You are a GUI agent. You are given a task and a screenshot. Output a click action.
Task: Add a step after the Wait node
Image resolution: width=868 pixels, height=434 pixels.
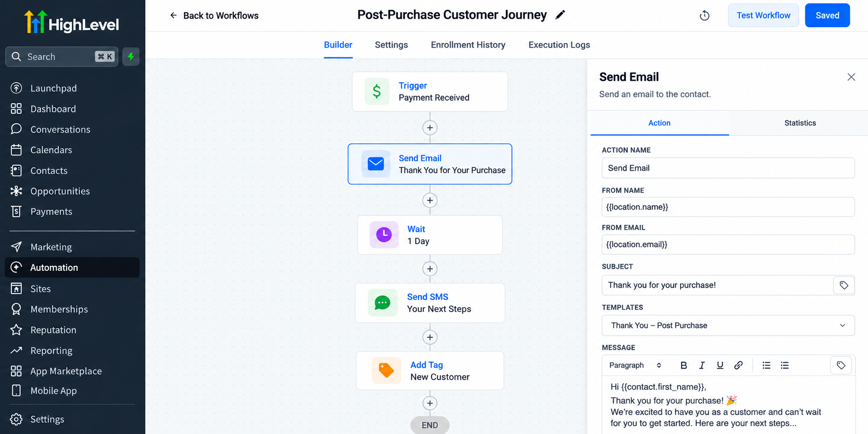[x=430, y=269]
